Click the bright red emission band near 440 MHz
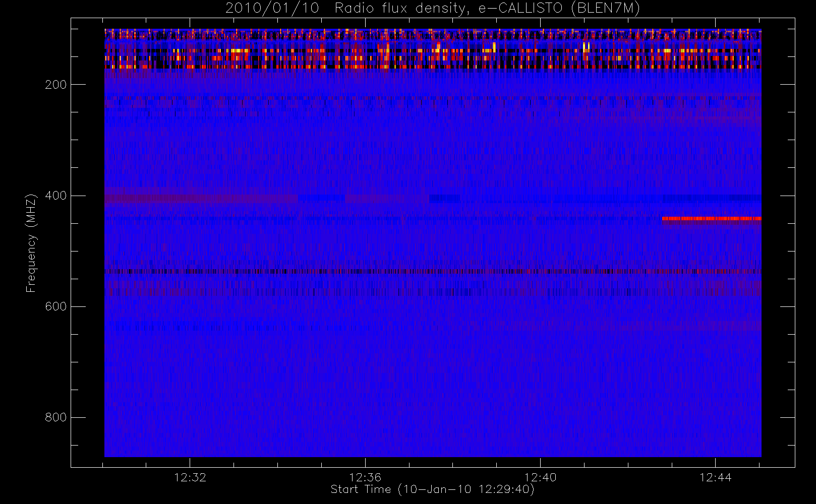816x504 pixels. [x=712, y=219]
